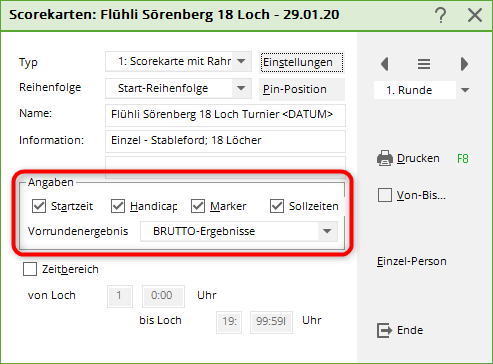This screenshot has height=364, width=493.
Task: Disable the Marker checkbox
Action: [x=198, y=206]
